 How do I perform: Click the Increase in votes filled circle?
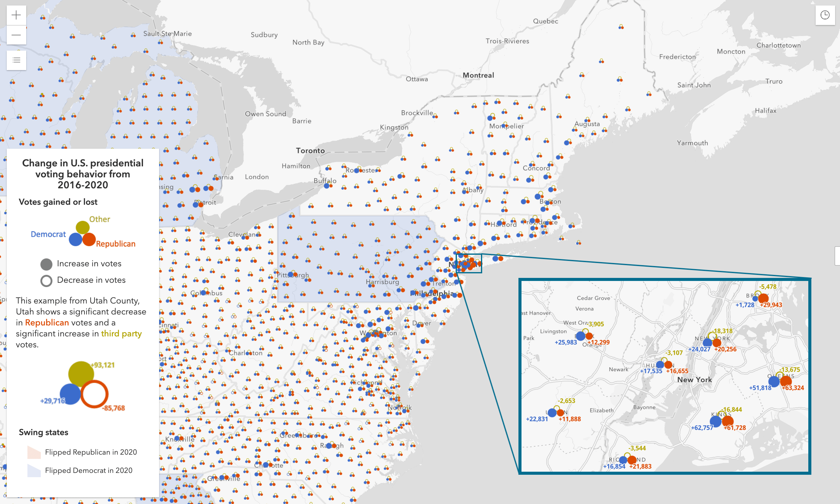point(46,264)
